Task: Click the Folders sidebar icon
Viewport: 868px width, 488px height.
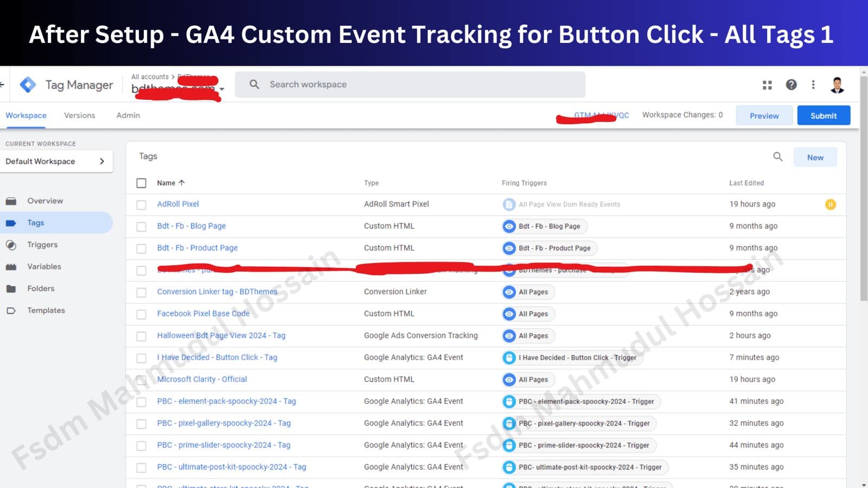Action: point(11,288)
